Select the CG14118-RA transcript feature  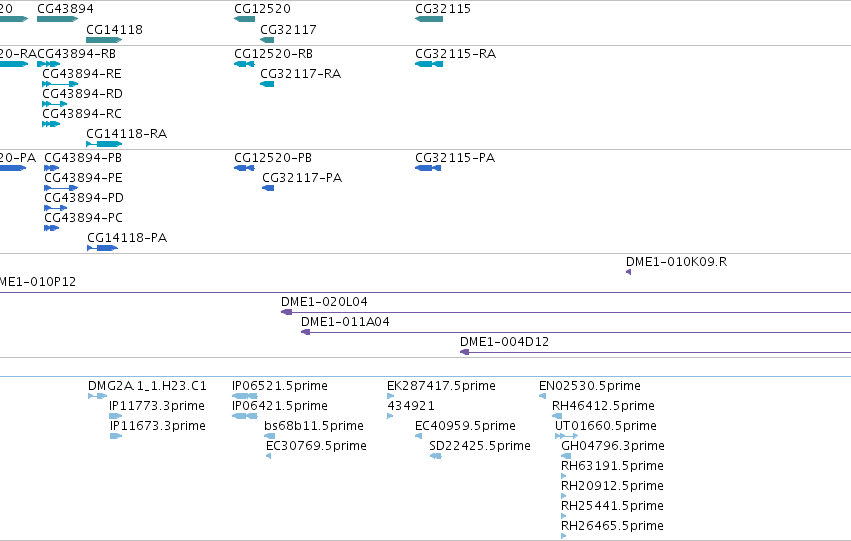(104, 144)
